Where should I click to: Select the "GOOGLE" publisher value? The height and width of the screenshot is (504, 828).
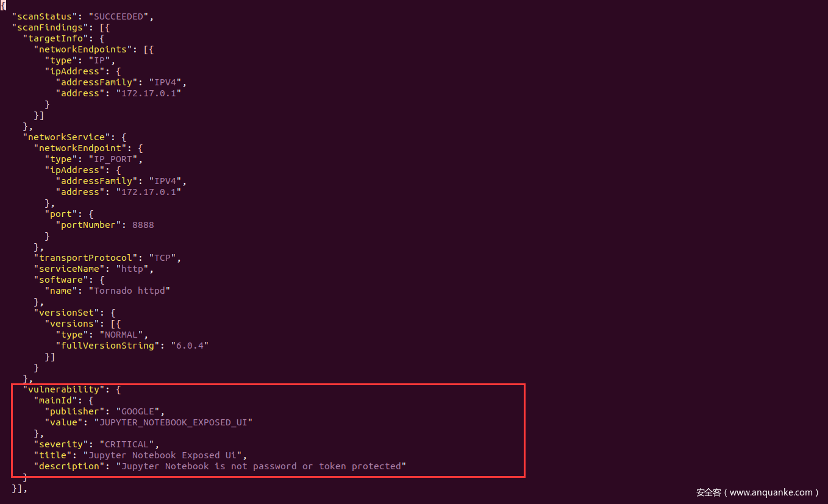[x=137, y=411]
